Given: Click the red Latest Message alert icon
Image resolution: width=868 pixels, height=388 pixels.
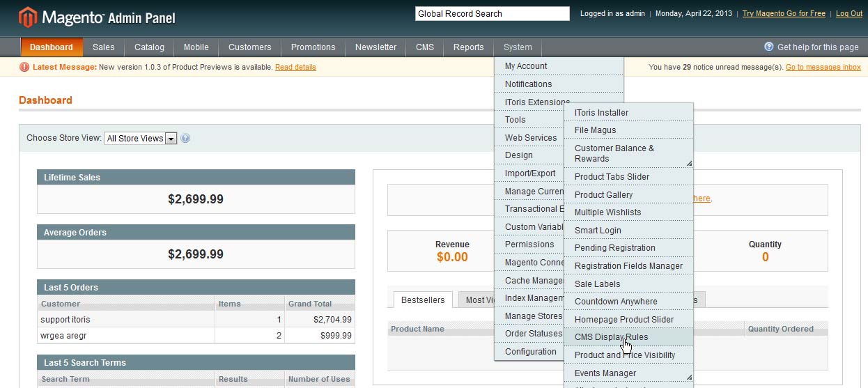Looking at the screenshot, I should [x=24, y=67].
